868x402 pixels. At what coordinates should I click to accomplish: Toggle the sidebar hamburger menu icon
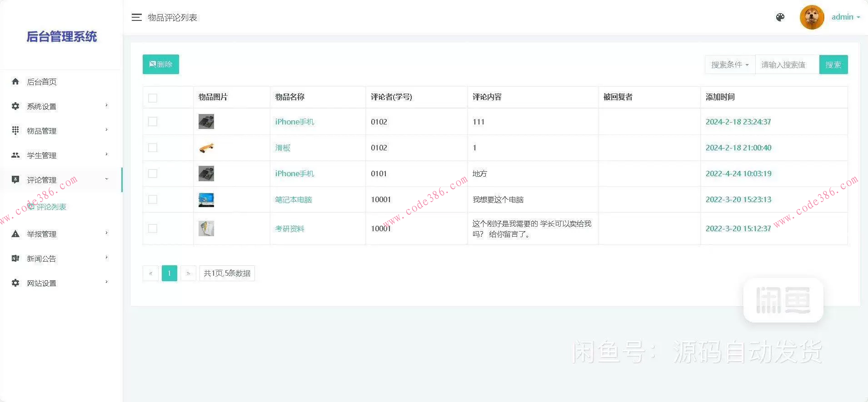pos(136,17)
